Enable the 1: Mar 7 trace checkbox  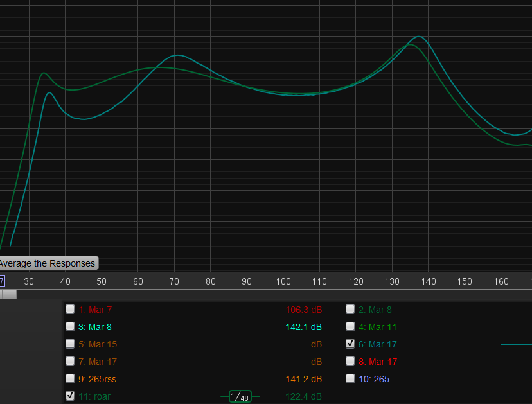(70, 309)
